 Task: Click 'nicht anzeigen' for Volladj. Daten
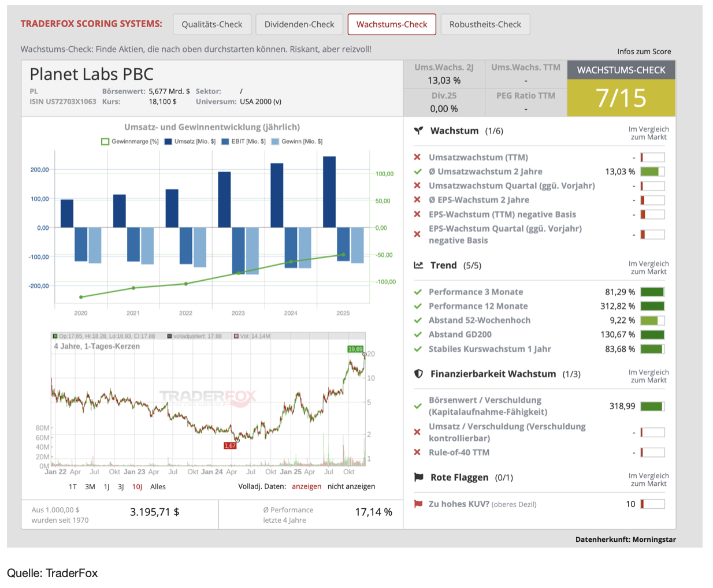click(351, 486)
